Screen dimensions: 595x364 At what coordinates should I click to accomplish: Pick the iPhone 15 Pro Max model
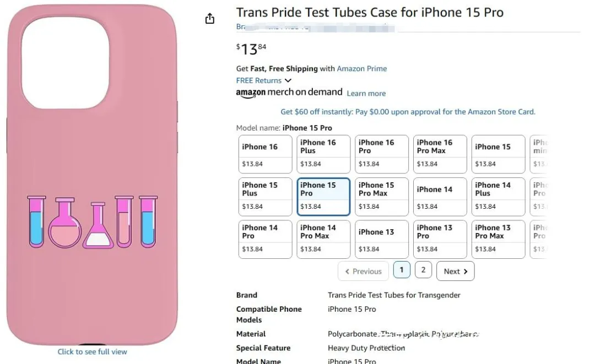tap(382, 197)
